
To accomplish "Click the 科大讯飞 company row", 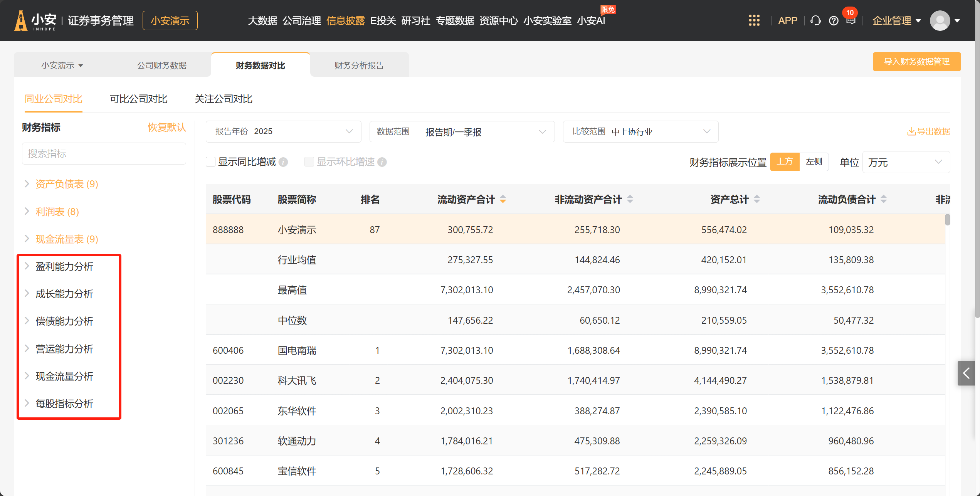I will [x=575, y=380].
